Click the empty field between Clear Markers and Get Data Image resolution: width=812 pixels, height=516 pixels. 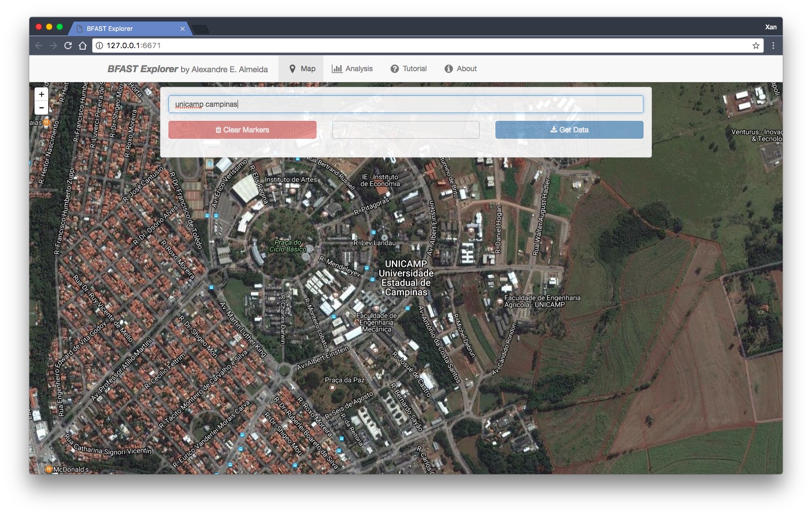[x=406, y=130]
